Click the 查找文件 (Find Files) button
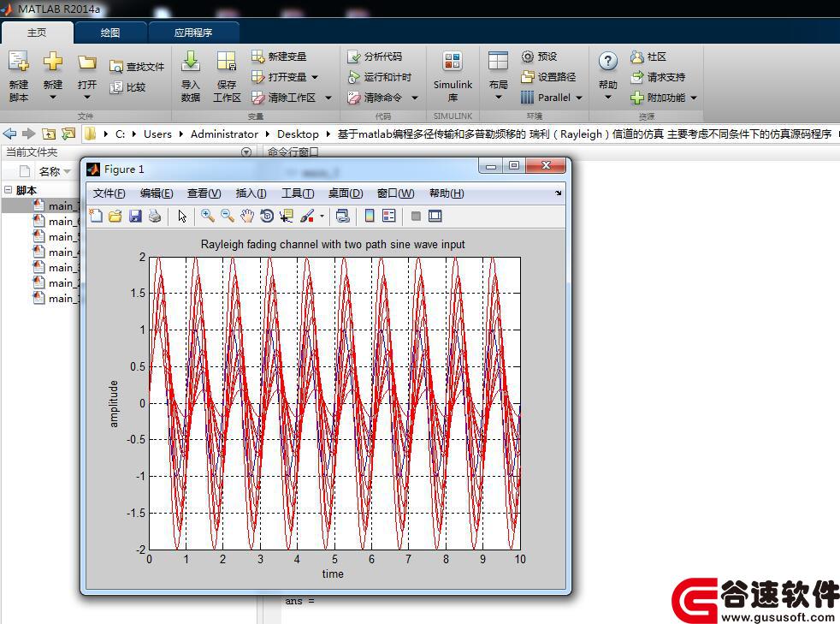The width and height of the screenshot is (840, 624). [x=137, y=67]
